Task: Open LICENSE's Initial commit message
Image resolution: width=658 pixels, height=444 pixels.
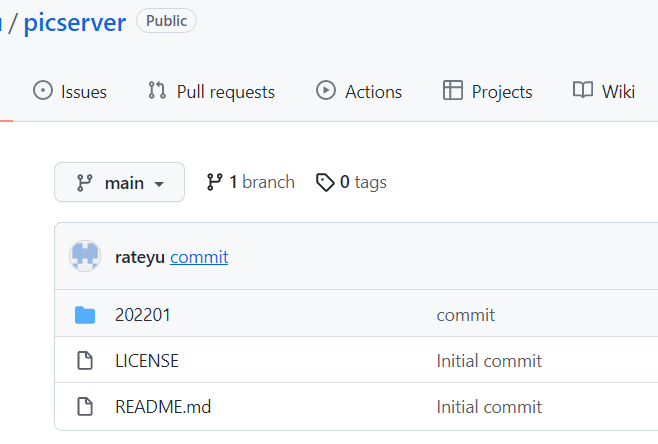Action: pos(489,361)
